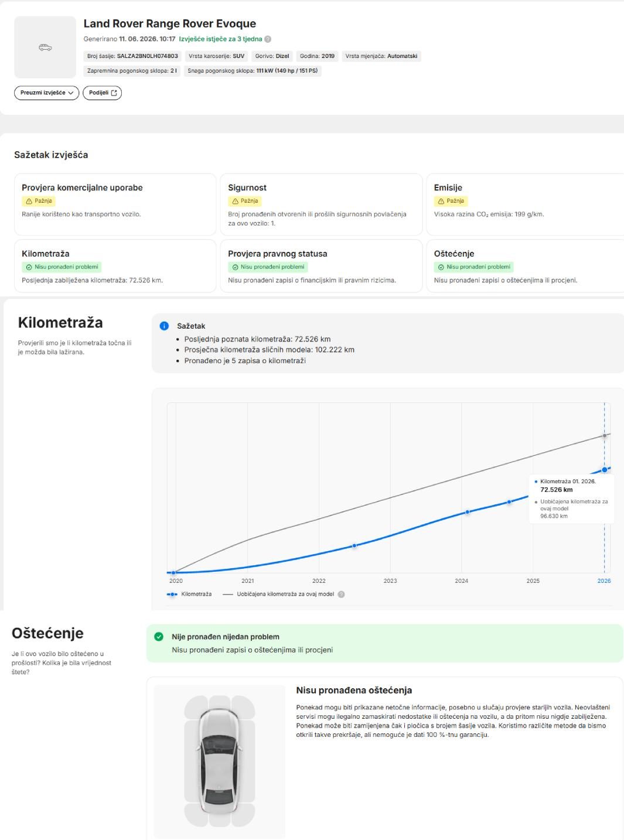
Task: Click the warning icon under Emisije
Action: [441, 201]
